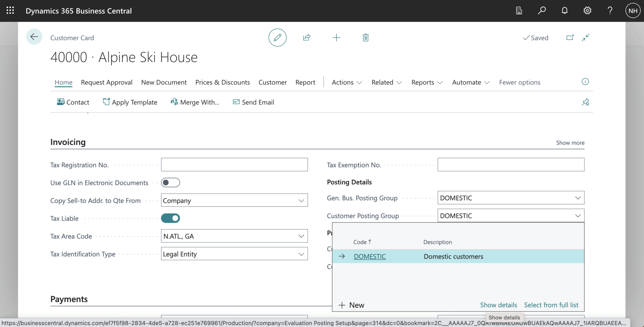Click Send Email button
Viewport: 644px width, 327px height.
254,102
